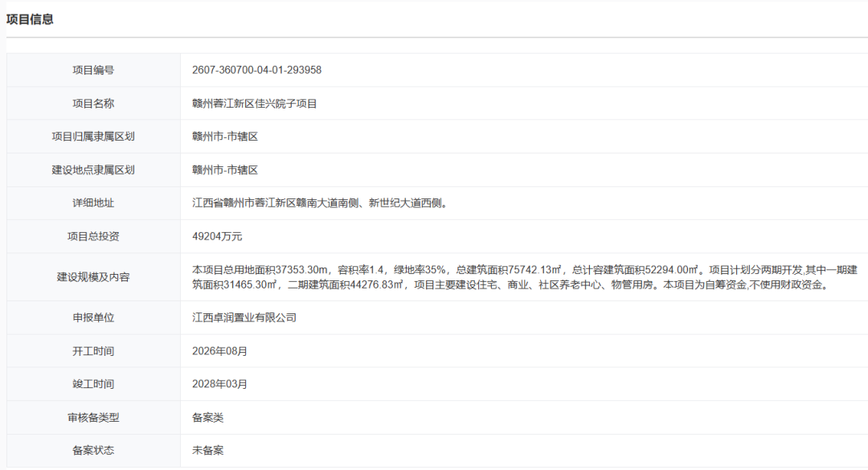868x470 pixels.
Task: Select the 详细地址 label cell
Action: point(93,203)
